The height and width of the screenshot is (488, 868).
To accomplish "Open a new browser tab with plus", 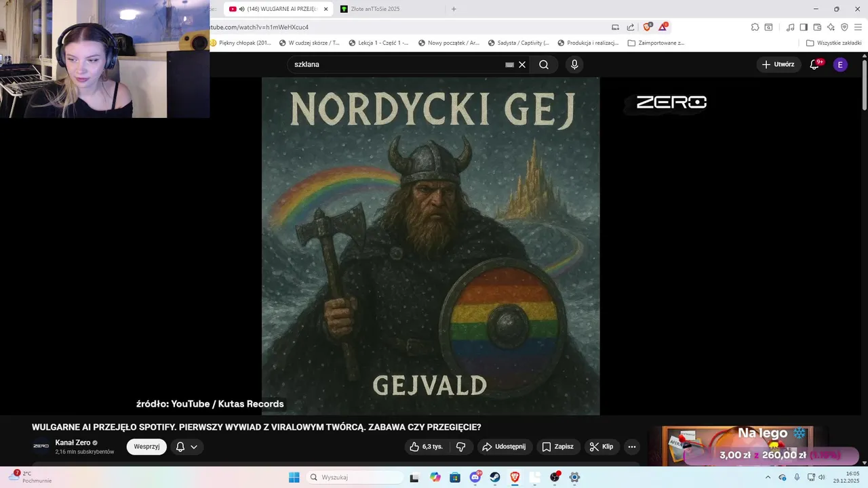I will (x=454, y=9).
